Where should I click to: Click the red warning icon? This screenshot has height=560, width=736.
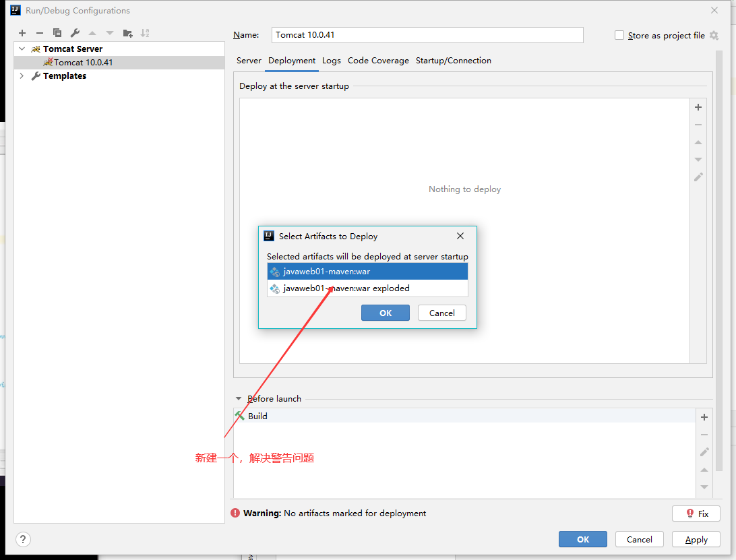point(235,513)
